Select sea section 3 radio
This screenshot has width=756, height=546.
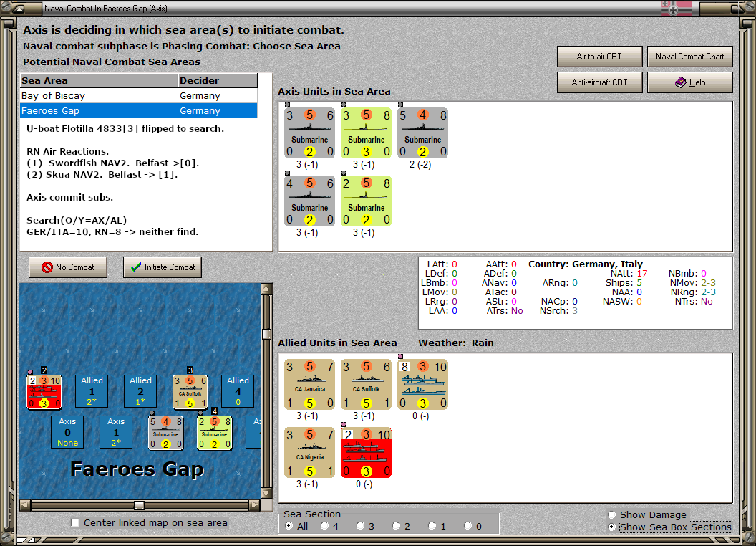click(360, 526)
